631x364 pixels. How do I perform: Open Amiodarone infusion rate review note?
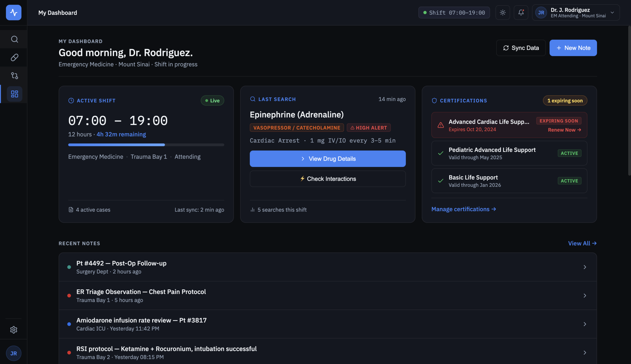click(x=327, y=324)
